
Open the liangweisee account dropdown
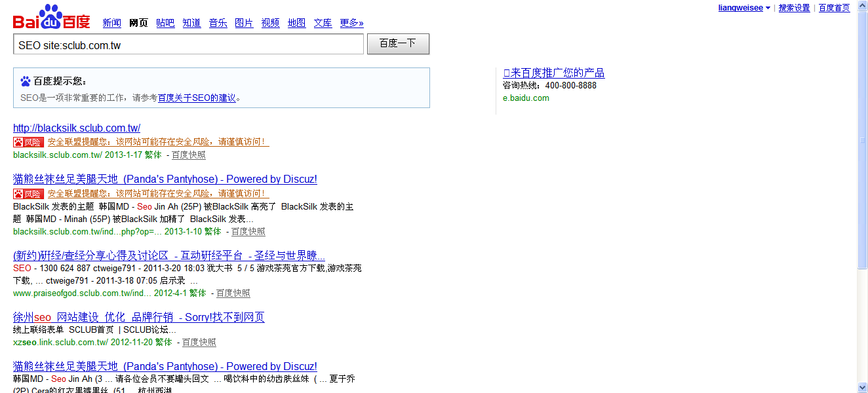click(x=744, y=8)
